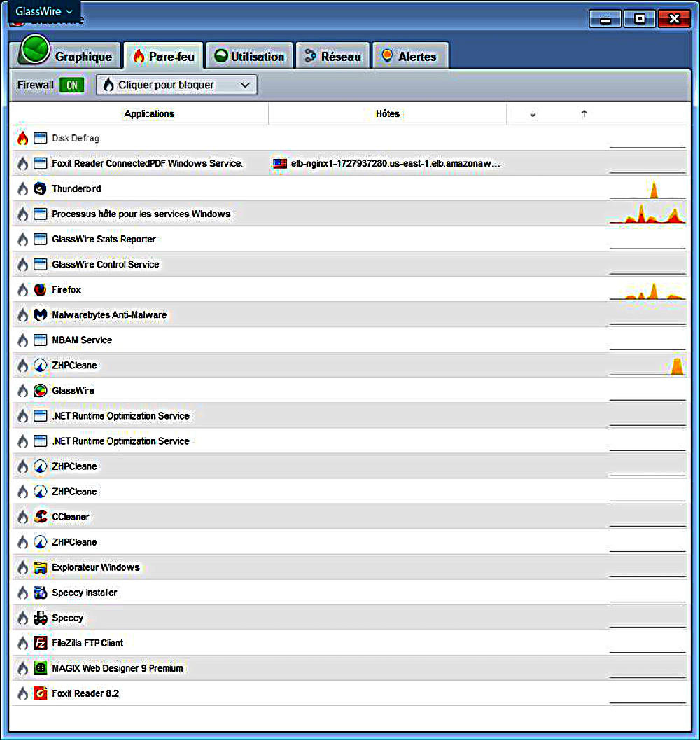Viewport: 700px width, 741px height.
Task: Select the "Firefox" name
Action: tap(66, 290)
